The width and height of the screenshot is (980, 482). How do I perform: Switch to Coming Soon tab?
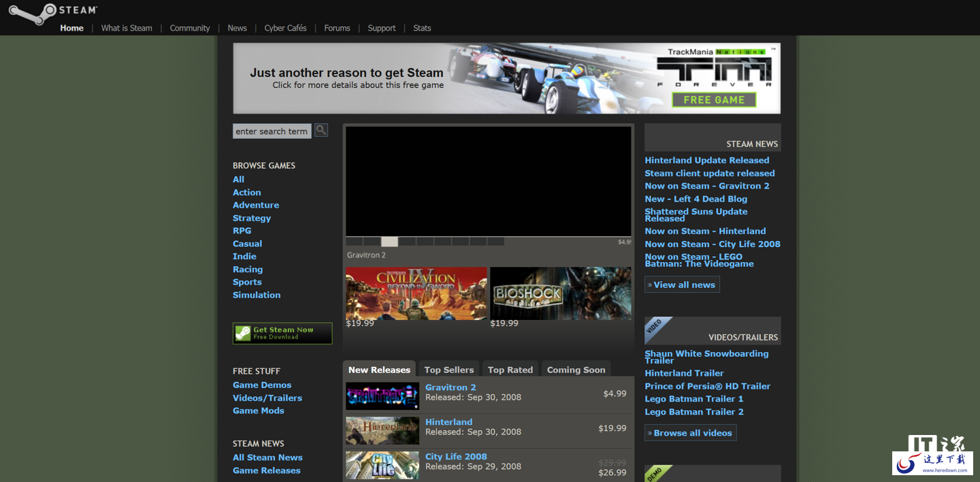576,370
